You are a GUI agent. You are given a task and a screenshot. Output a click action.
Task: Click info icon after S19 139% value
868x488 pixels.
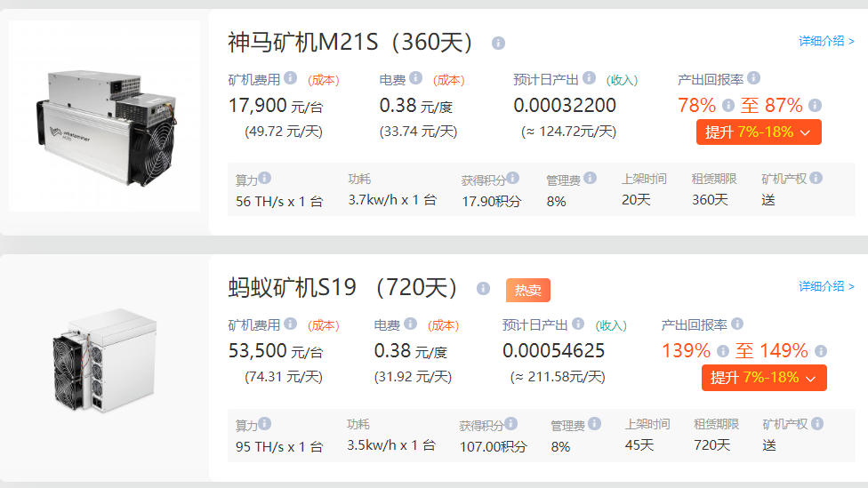coord(722,351)
